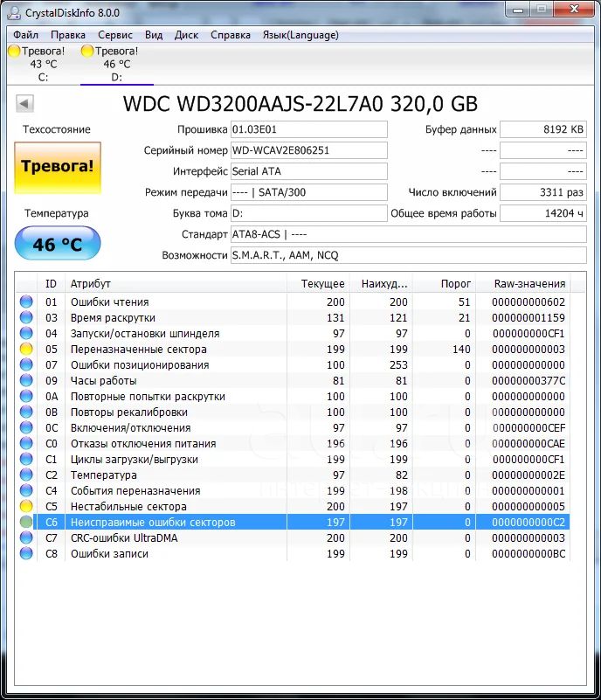Click blue status icon for attribute 01
Viewport: 601px width, 700px height.
26,302
